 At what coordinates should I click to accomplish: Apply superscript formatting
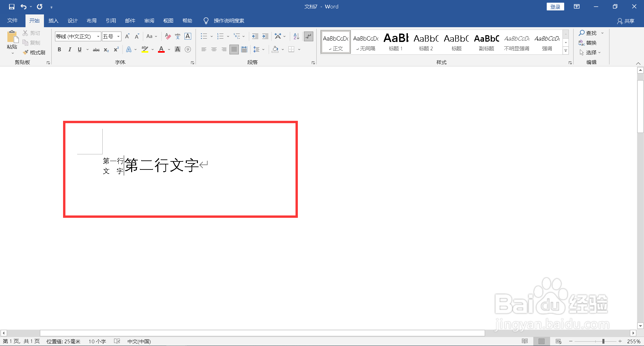[x=116, y=50]
